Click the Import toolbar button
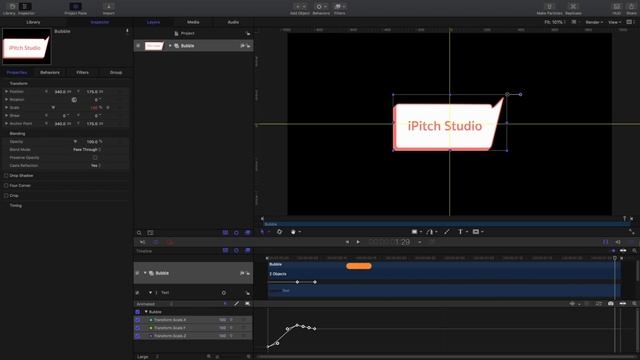Screen dimensions: 640x360 108,8
